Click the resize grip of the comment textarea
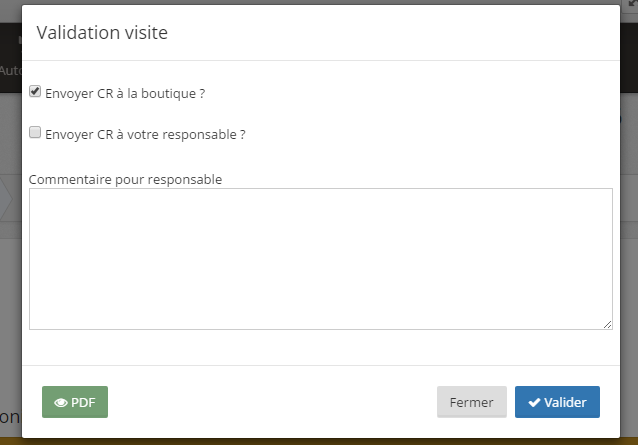Screen dimensions: 638x445 [607, 324]
